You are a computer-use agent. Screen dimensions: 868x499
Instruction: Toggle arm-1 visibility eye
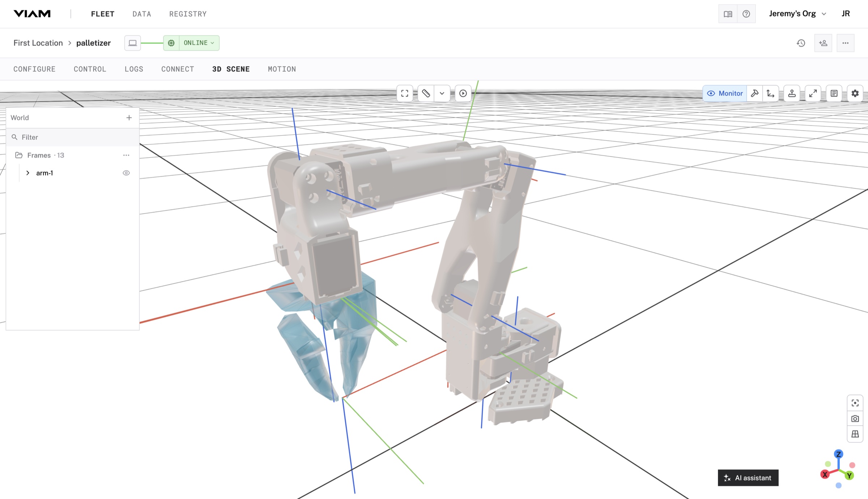pos(126,173)
